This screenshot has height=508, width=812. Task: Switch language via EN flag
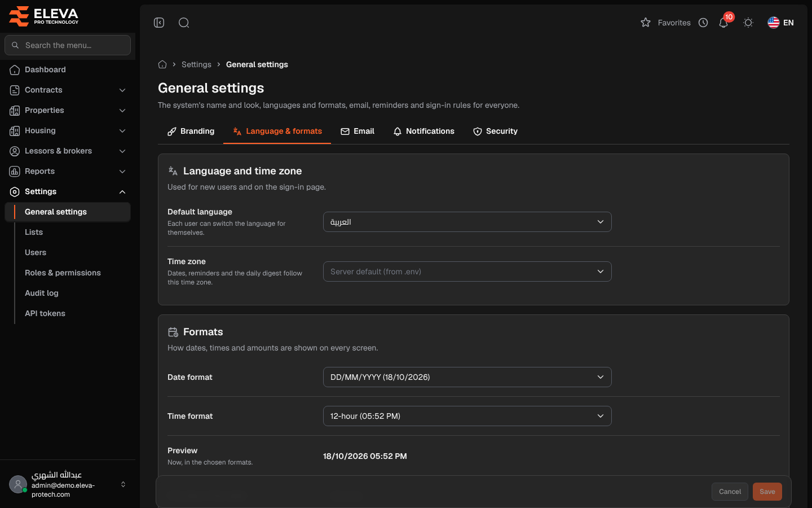pos(781,23)
